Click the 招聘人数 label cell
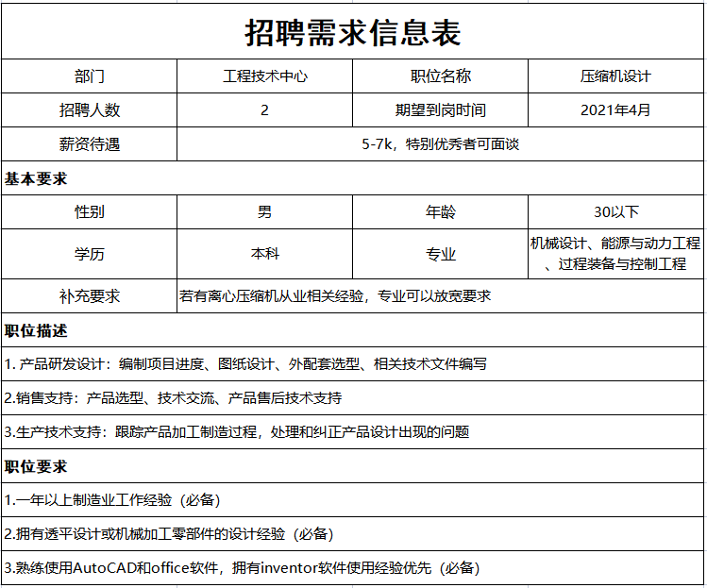Screen dimensions: 707x588 click(90, 110)
